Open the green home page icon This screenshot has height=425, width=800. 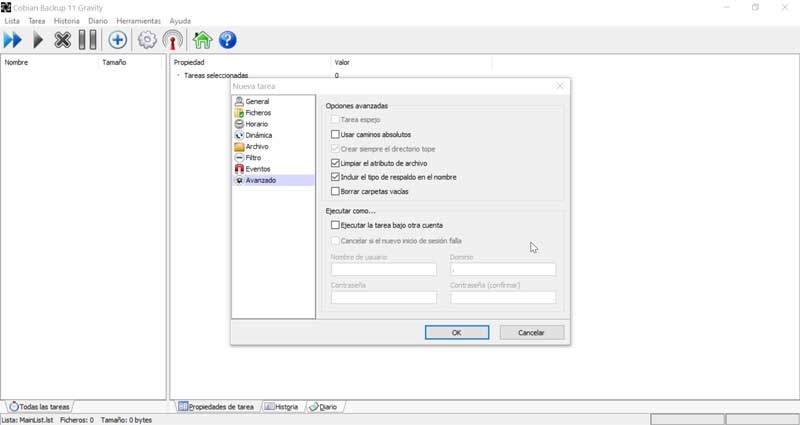pyautogui.click(x=202, y=40)
